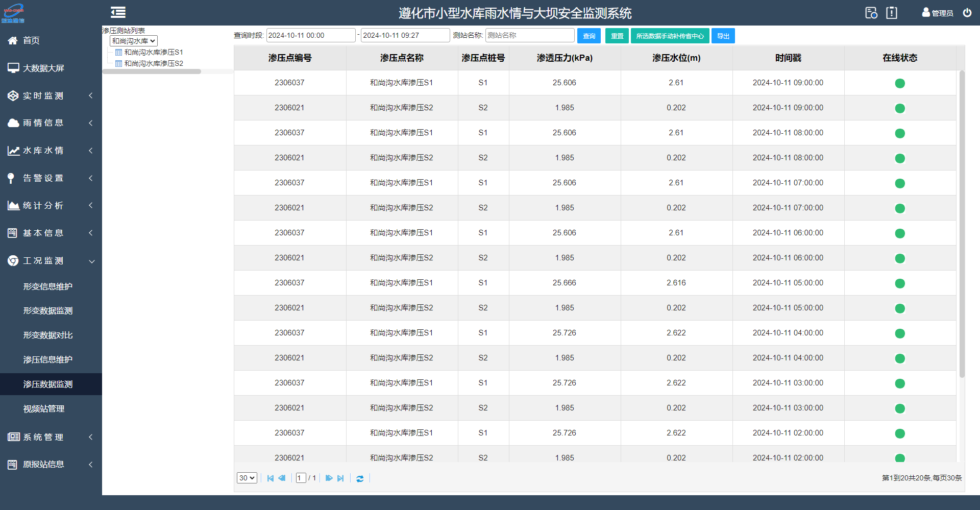The height and width of the screenshot is (510, 980).
Task: Open 大数据大屏 monitor icon
Action: click(x=13, y=68)
